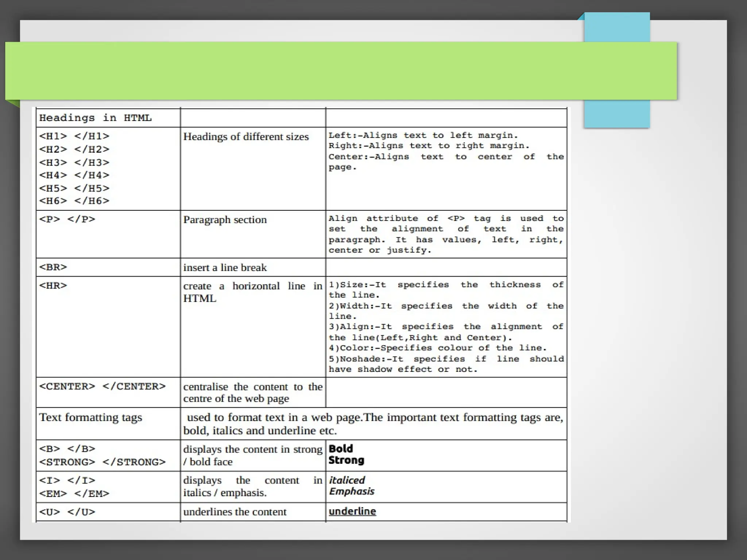Click 'Paragraph section' description
747x560 pixels.
(225, 220)
